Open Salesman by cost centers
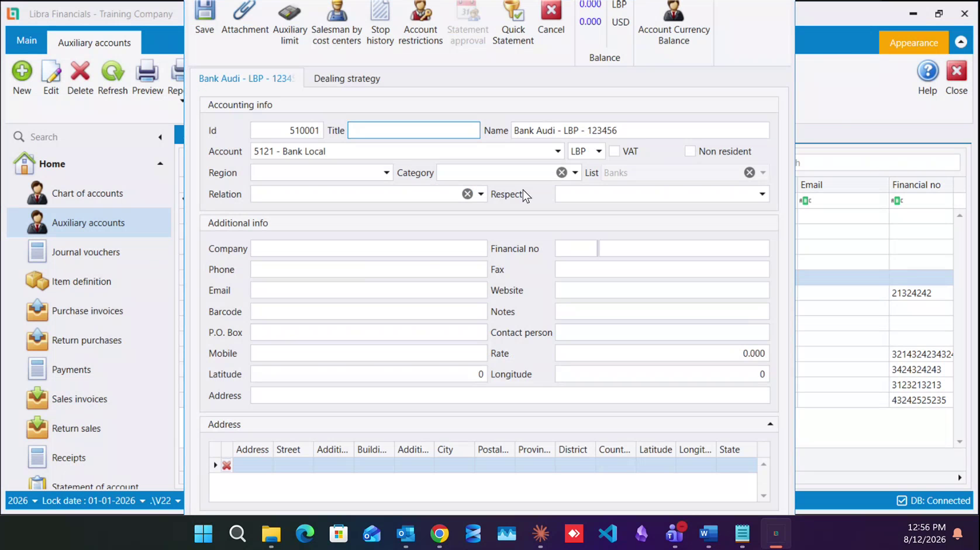This screenshot has height=550, width=980. tap(337, 23)
